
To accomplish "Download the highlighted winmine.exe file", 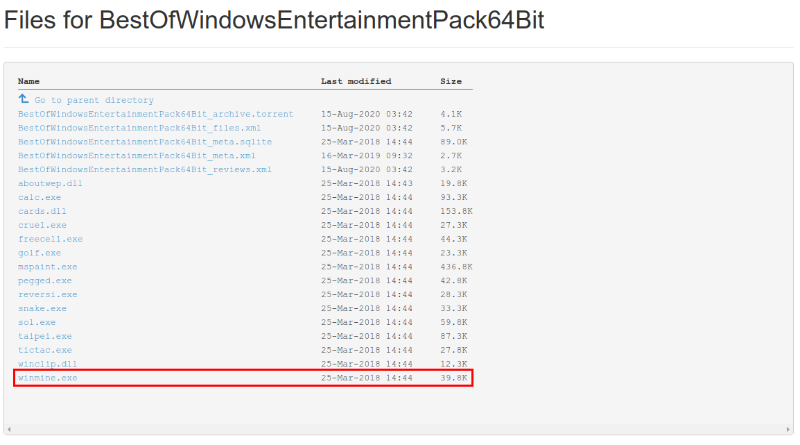I will coord(47,378).
